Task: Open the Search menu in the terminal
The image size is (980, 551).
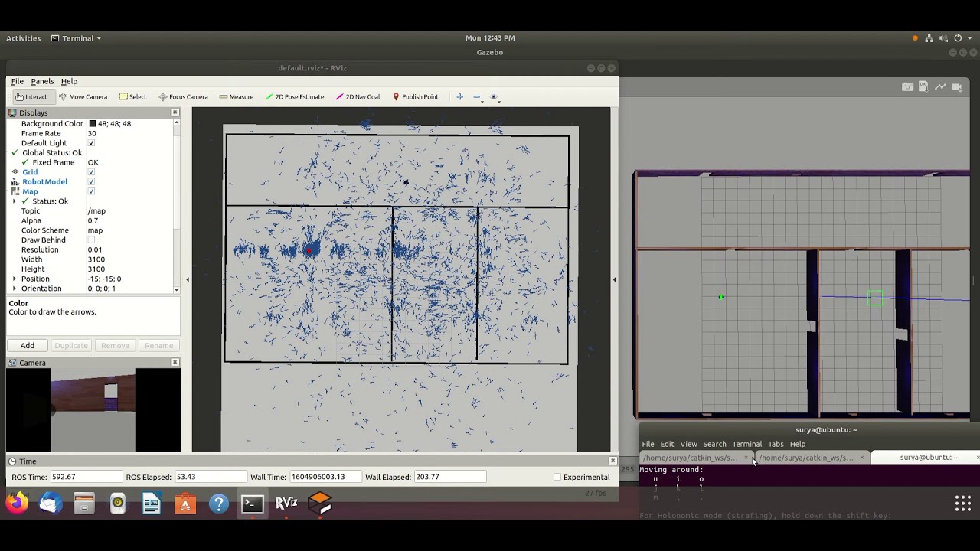Action: tap(714, 444)
